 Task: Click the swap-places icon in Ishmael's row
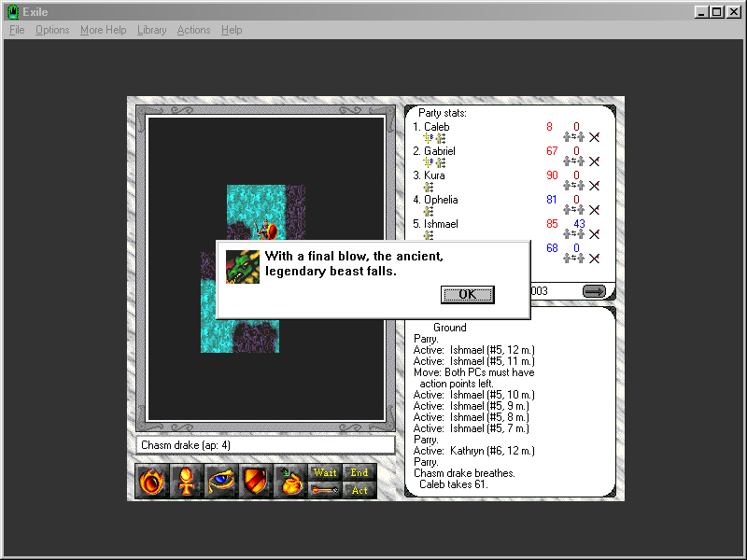click(x=573, y=234)
